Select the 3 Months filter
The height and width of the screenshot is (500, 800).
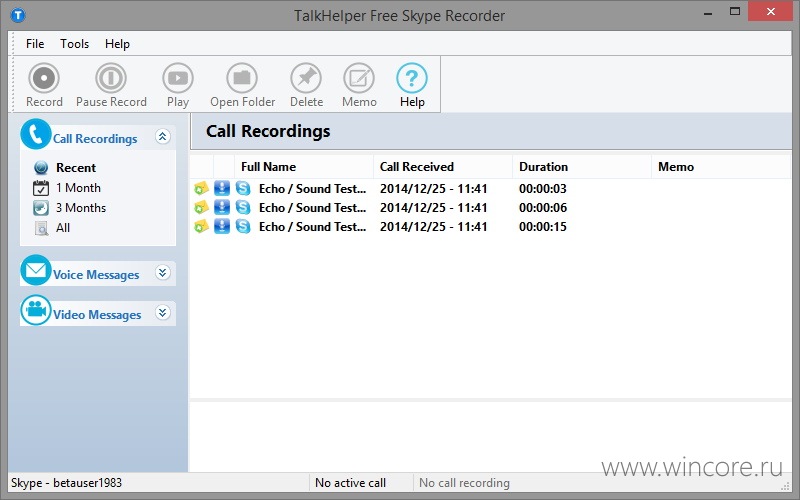pyautogui.click(x=81, y=208)
